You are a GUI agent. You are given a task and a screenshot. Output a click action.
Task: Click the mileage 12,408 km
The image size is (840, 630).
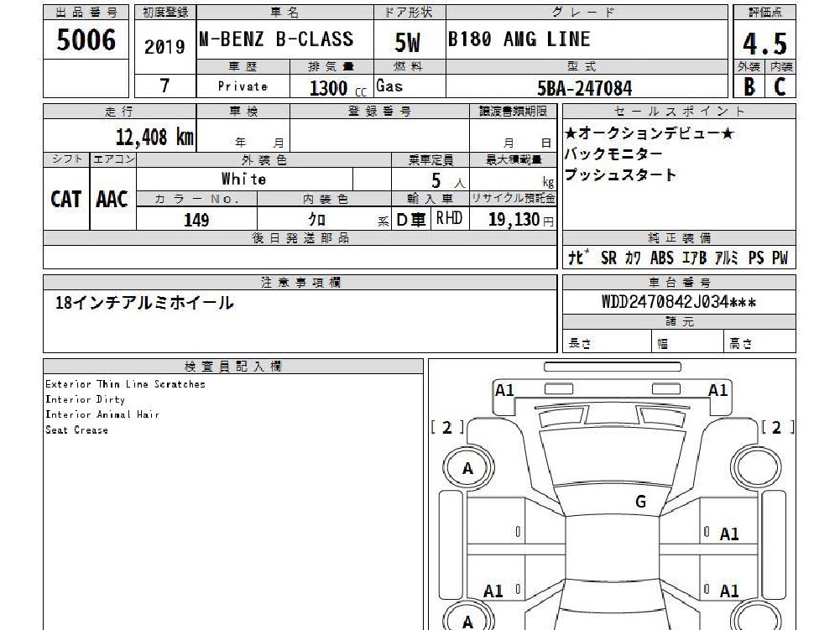pos(154,137)
